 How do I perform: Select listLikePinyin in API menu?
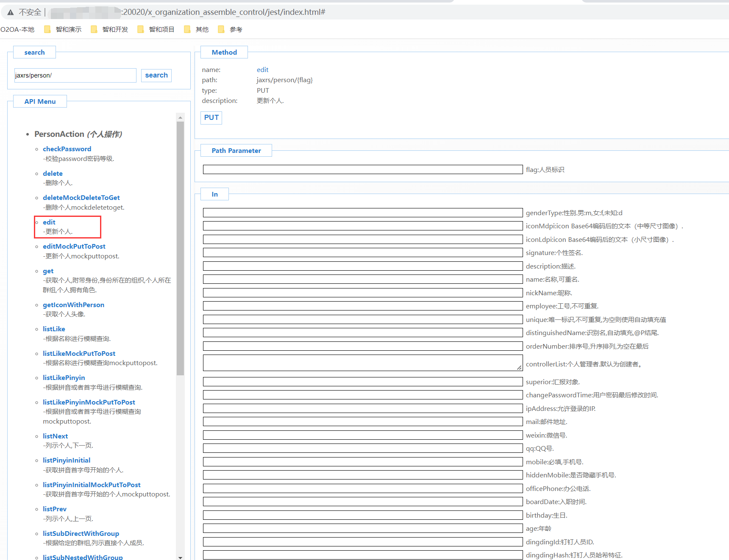[64, 377]
